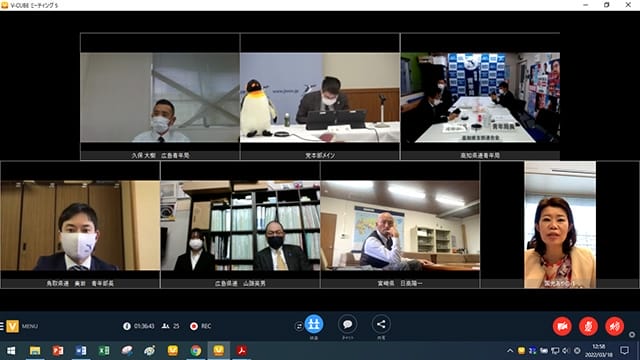
Task: Click the V-CUBE window title bar icon
Action: 4,5
